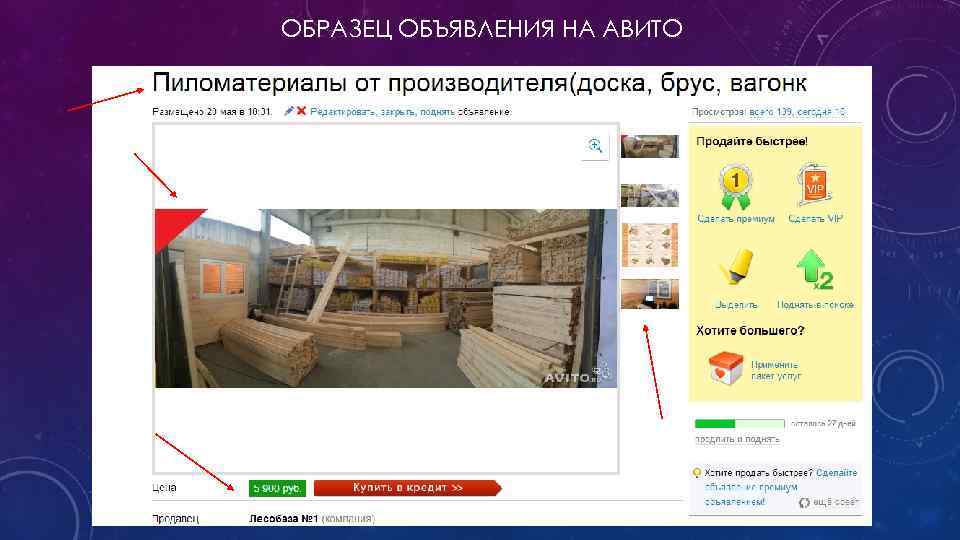Click the red X close-listing icon
Image resolution: width=960 pixels, height=540 pixels.
[301, 111]
